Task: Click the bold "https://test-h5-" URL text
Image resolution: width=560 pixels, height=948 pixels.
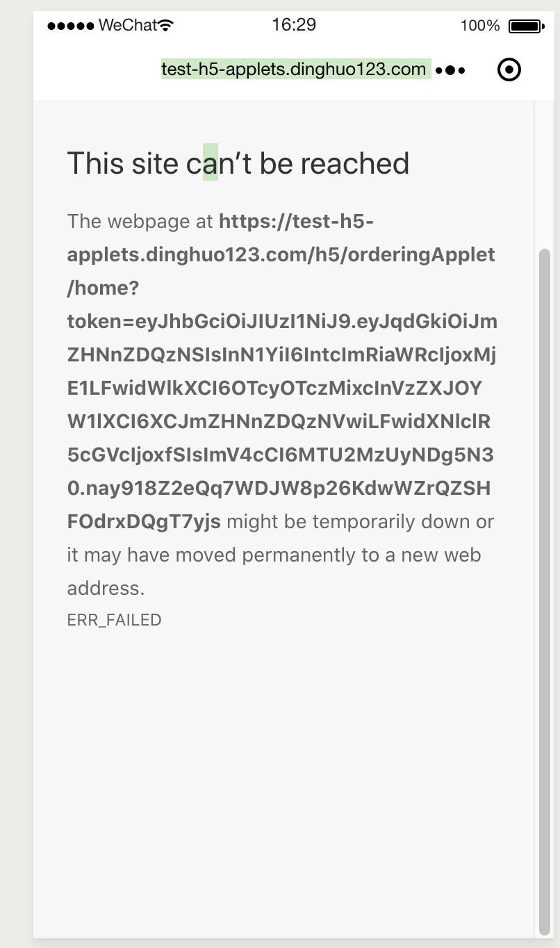Action: pyautogui.click(x=297, y=222)
